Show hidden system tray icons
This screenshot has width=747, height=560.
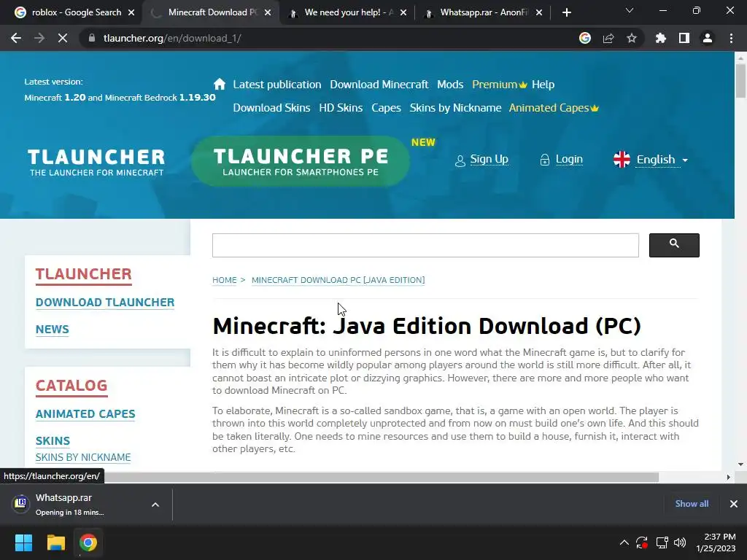[x=624, y=542]
